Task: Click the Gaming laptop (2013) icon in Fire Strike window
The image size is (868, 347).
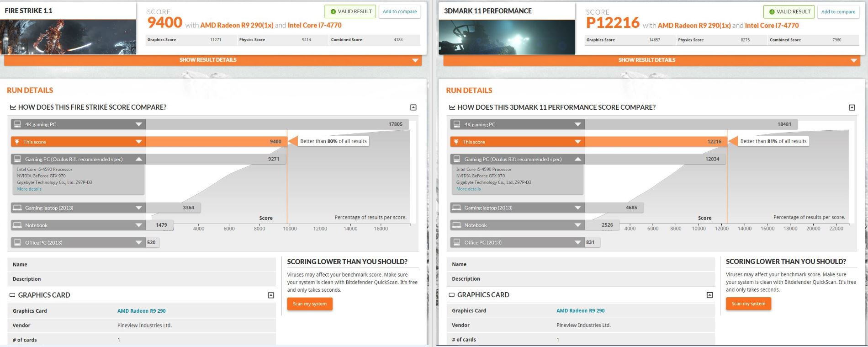Action: pyautogui.click(x=17, y=208)
